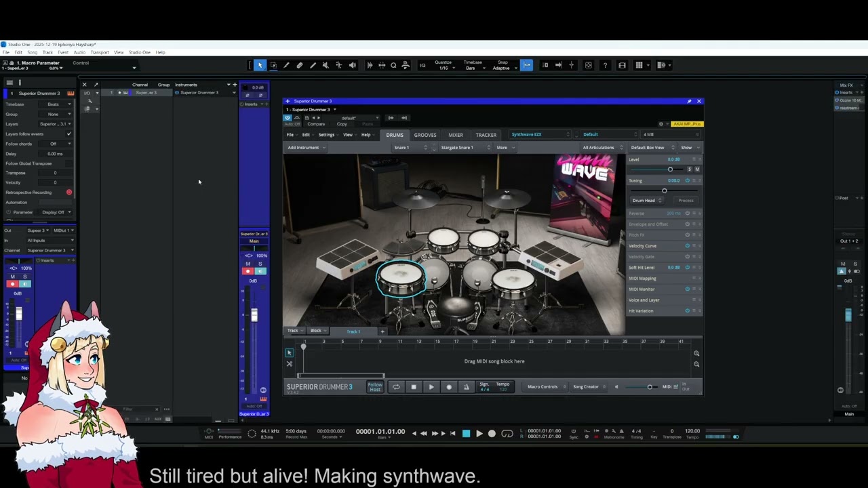Screen dimensions: 868x488
Task: Expand the Add Instrument dropdown
Action: pyautogui.click(x=306, y=148)
